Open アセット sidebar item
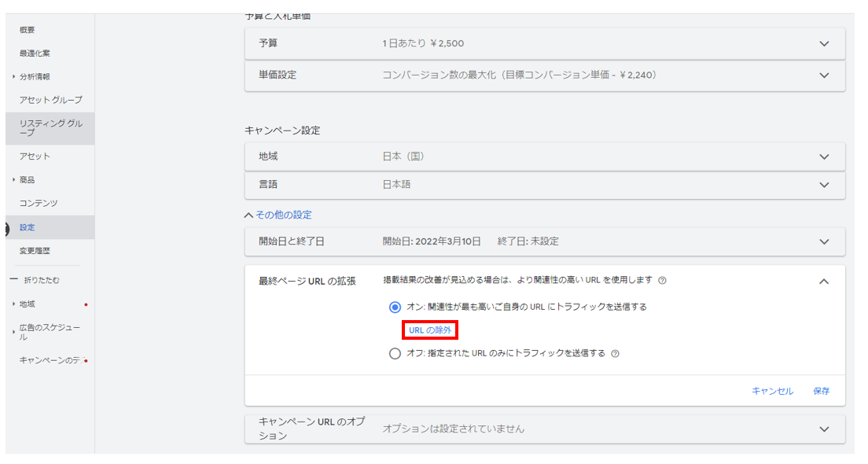The width and height of the screenshot is (868, 464). [35, 157]
